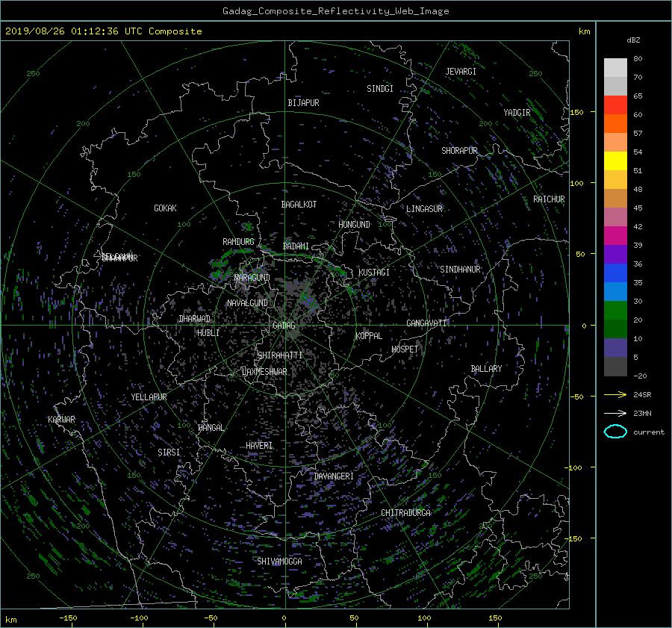The image size is (672, 628).
Task: Click the 'KOPPAL' place label
Action: pyautogui.click(x=369, y=336)
